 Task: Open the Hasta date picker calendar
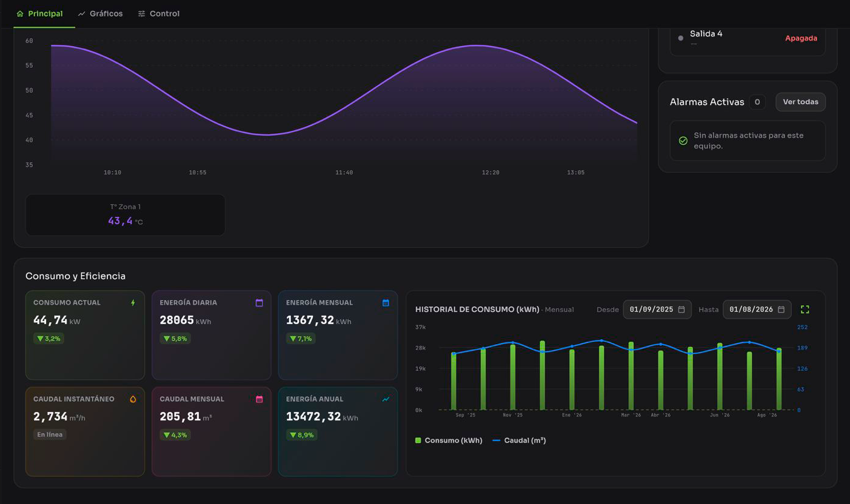click(781, 310)
